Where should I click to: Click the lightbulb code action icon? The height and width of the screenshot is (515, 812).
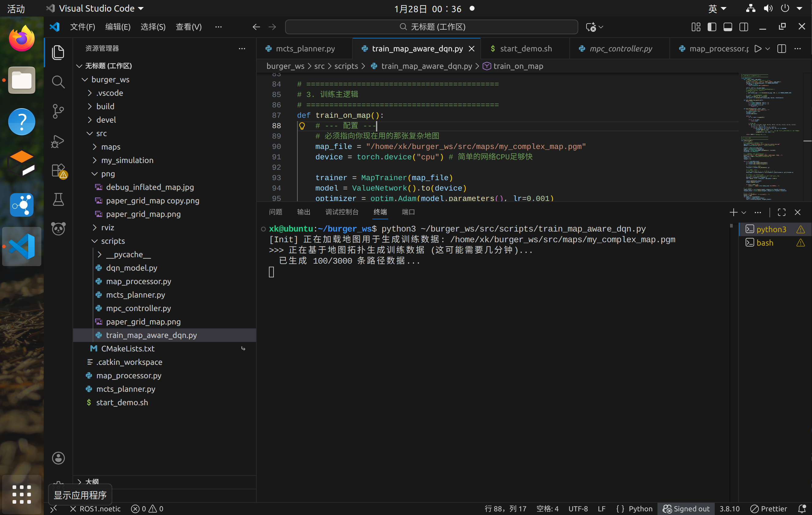(302, 126)
